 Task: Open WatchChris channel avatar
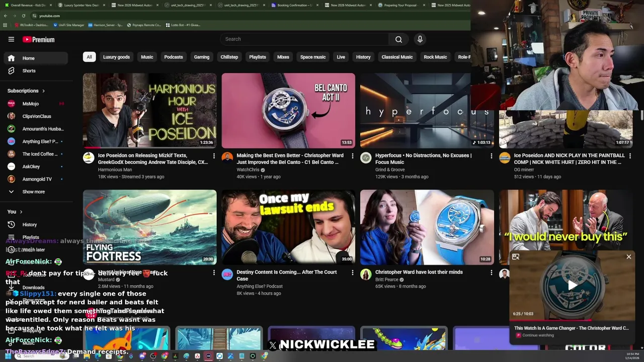227,158
